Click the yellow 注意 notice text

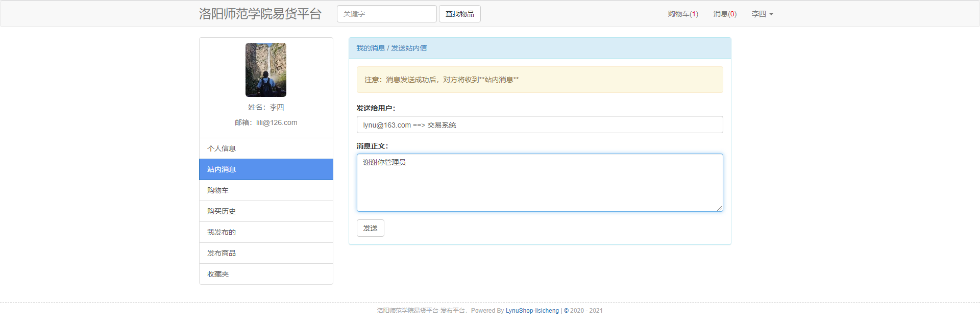(x=442, y=80)
